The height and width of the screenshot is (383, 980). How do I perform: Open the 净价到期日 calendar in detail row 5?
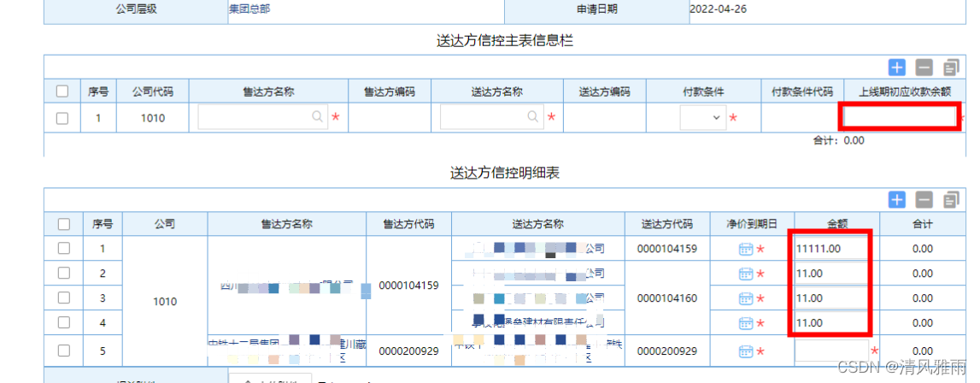click(746, 351)
